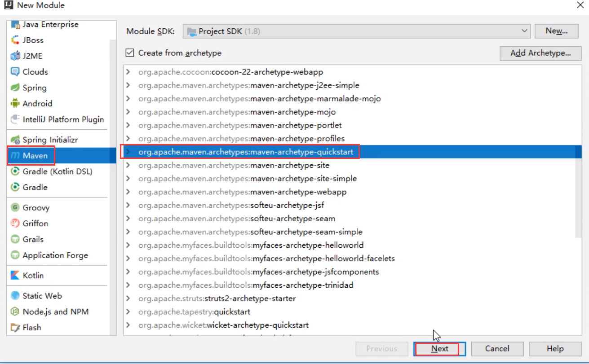
Task: Select the Gradle (Kotlin DSL) icon
Action: pos(15,171)
